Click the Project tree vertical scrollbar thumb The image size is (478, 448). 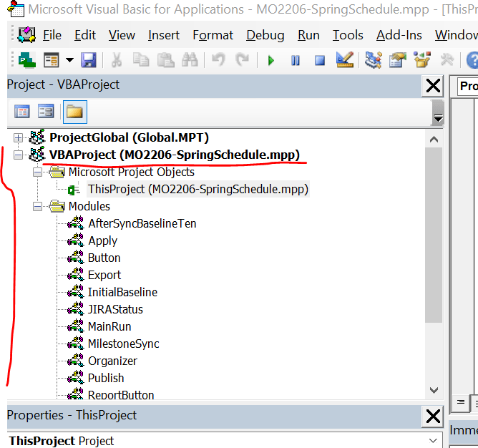[434, 235]
